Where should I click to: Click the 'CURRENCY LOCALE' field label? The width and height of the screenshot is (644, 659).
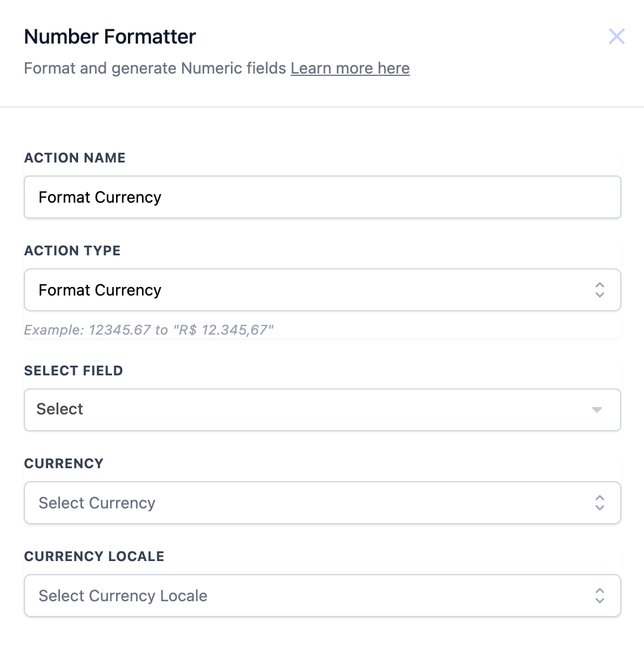[94, 557]
